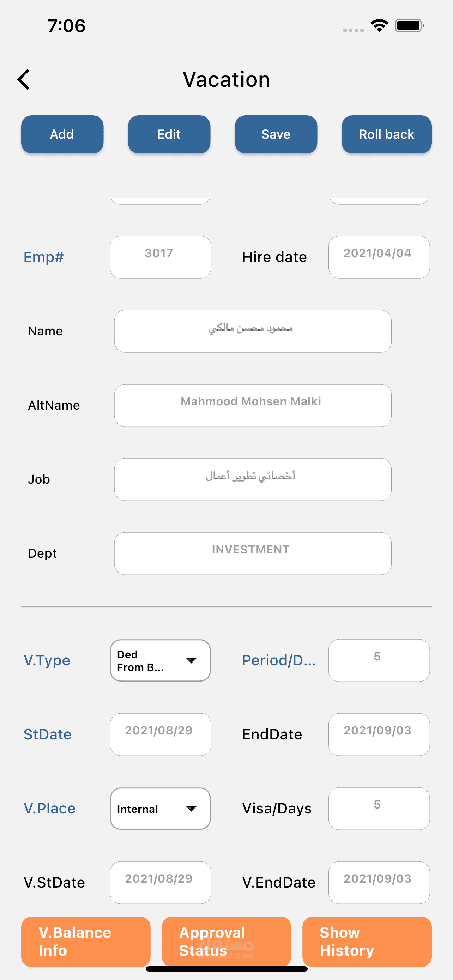Open the V.Place Internal dropdown

(160, 809)
